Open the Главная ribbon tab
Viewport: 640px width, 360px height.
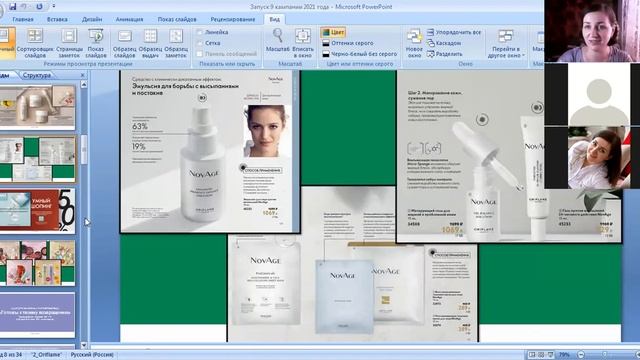pos(23,19)
